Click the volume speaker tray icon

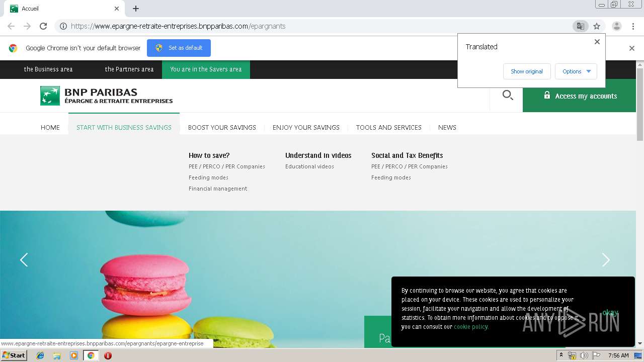[584, 355]
